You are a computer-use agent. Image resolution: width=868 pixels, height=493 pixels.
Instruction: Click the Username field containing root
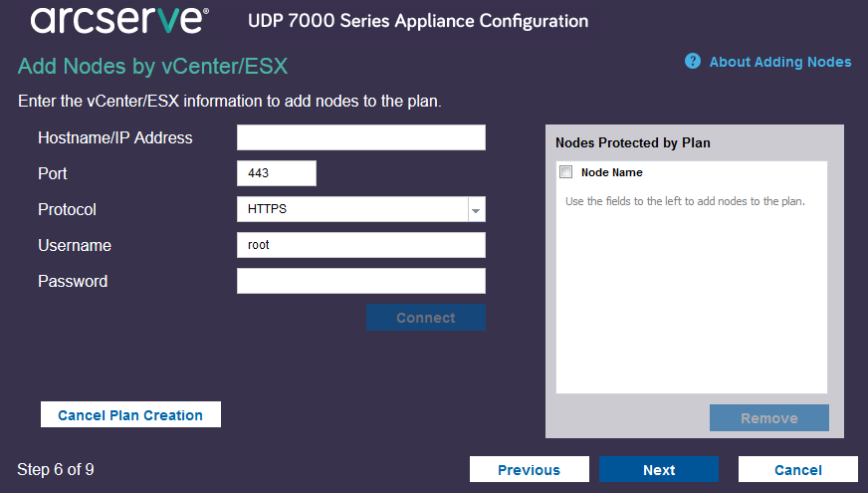(x=360, y=245)
